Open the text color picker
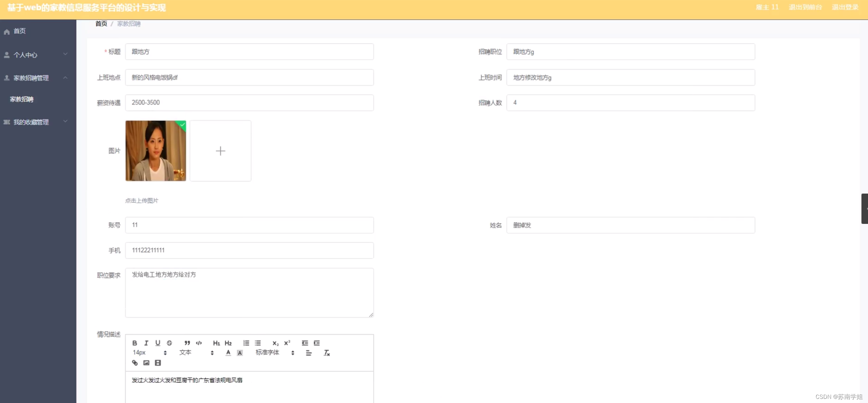This screenshot has width=868, height=403. point(228,352)
